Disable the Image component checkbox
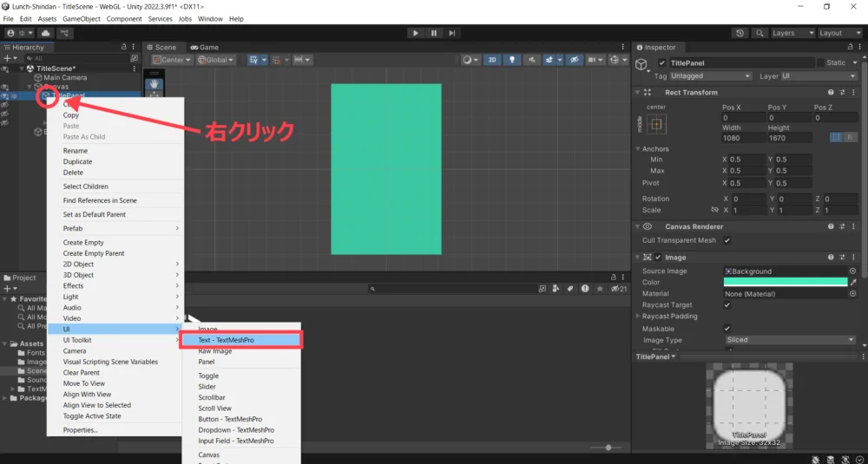The image size is (868, 464). click(658, 258)
